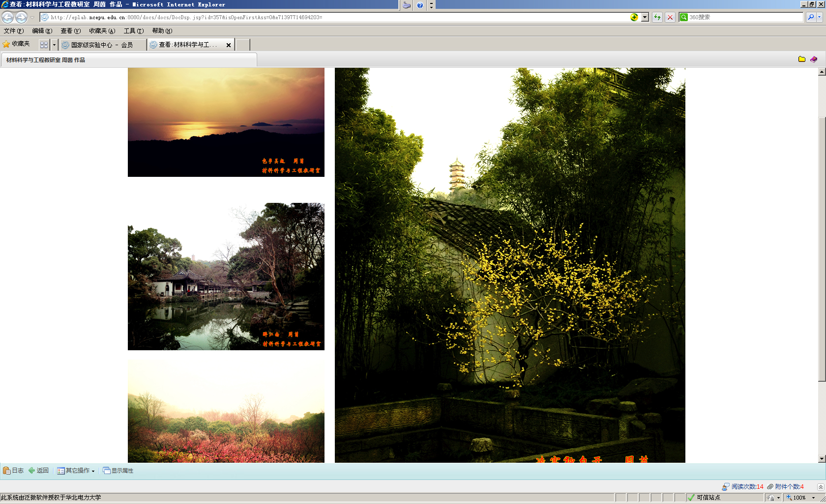Screen dimensions: 826x504
Task: Click the paperclip attachment icon
Action: (770, 487)
